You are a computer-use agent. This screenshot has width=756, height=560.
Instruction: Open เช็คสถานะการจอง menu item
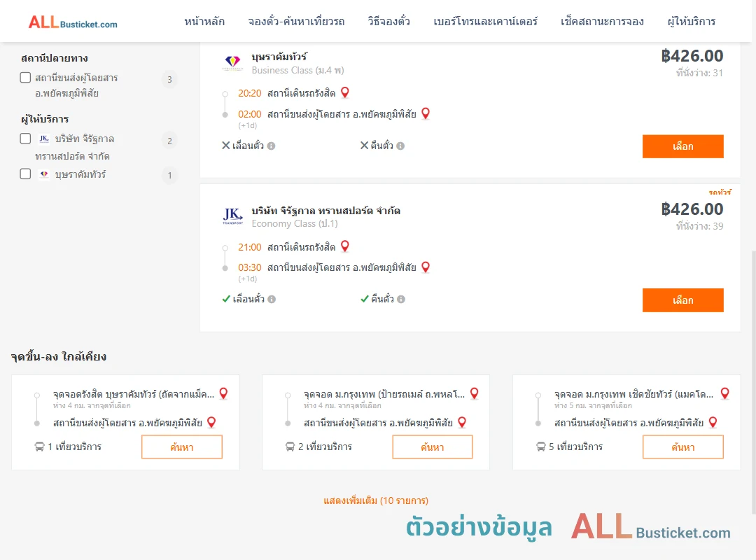[602, 21]
